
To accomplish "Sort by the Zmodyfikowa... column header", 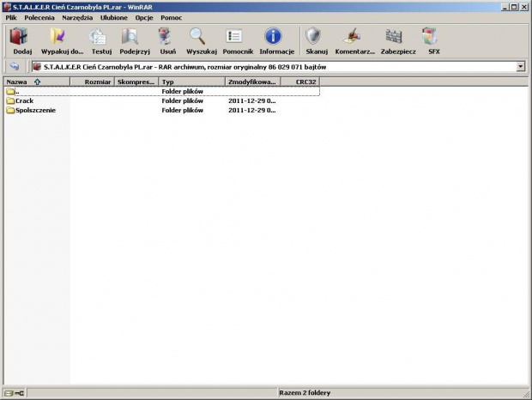I will (253, 82).
